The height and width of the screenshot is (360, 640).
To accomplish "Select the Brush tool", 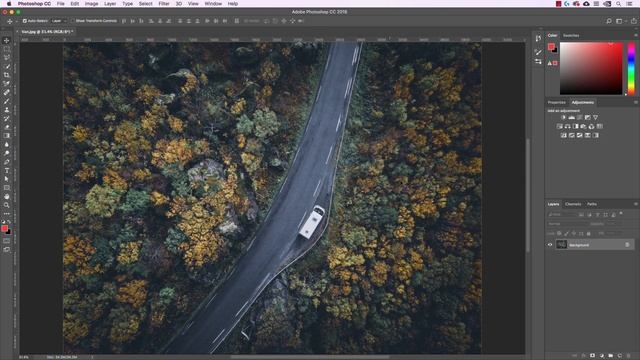I will pyautogui.click(x=7, y=101).
